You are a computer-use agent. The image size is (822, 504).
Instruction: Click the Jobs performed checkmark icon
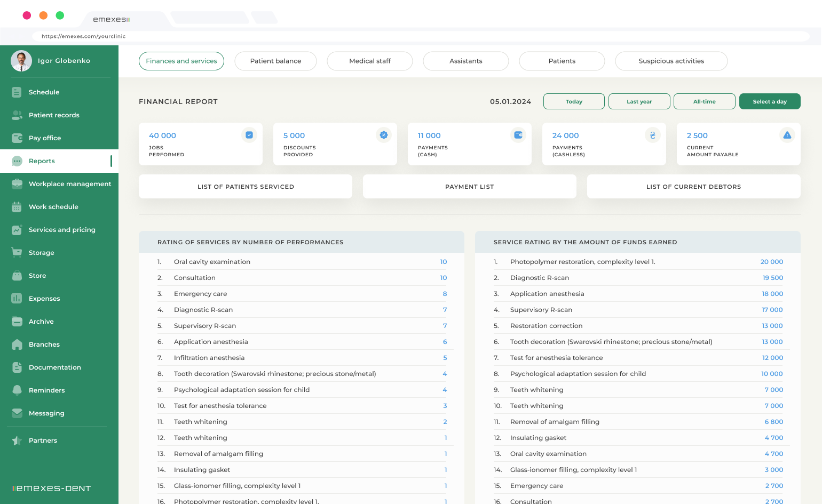point(249,135)
